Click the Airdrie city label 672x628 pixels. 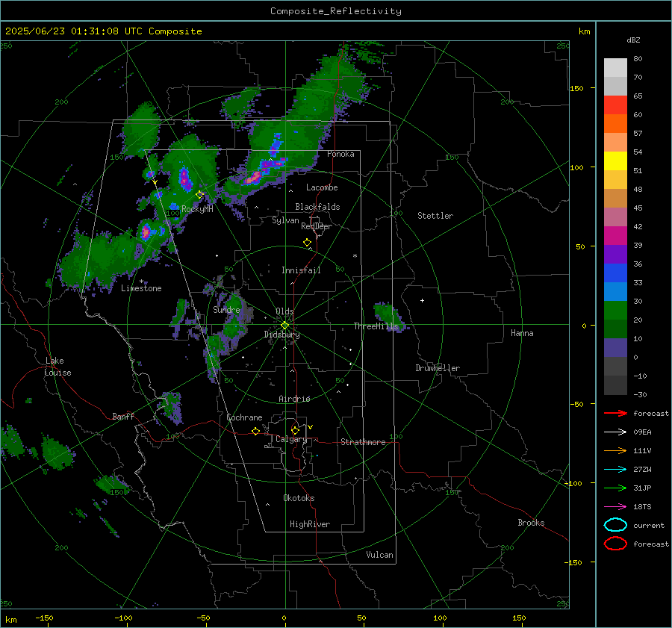coord(294,399)
